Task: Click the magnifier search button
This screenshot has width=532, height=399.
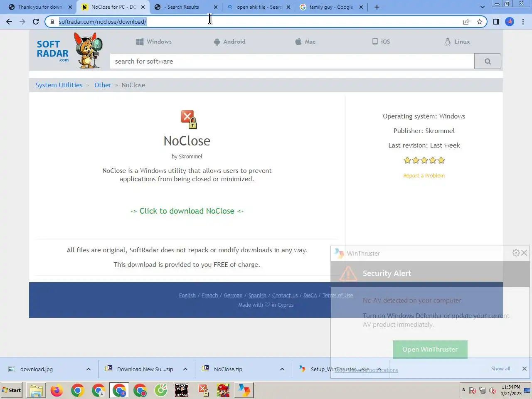Action: pos(488,61)
